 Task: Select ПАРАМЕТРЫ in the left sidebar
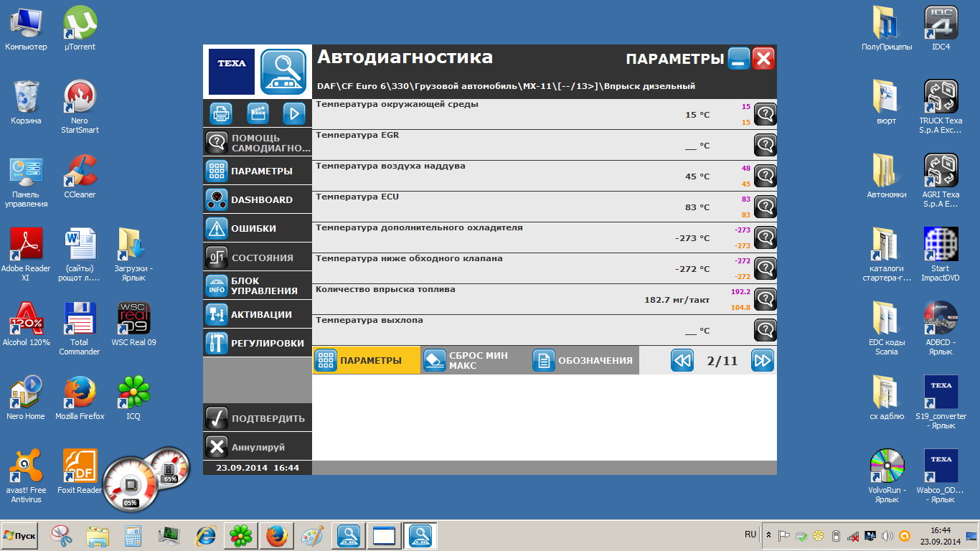click(x=258, y=171)
